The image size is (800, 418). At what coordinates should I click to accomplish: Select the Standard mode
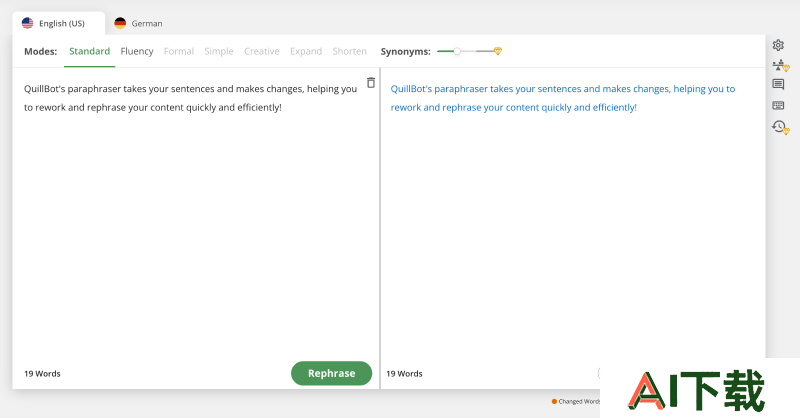click(89, 51)
